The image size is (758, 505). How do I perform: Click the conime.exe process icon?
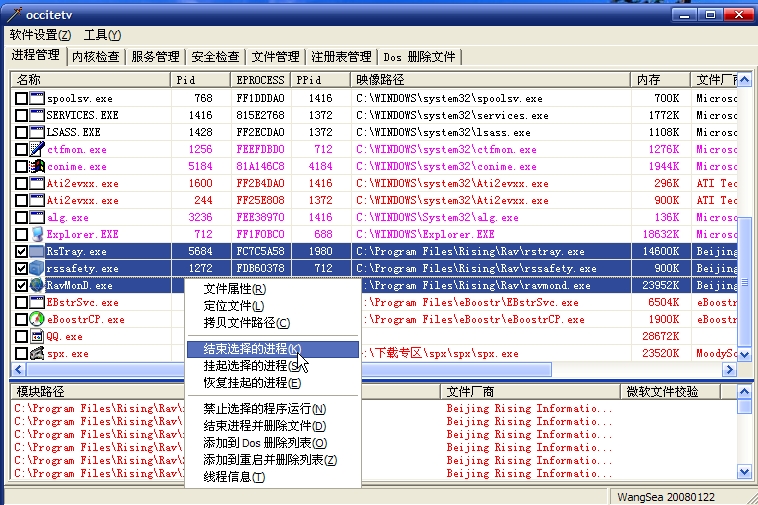37,166
